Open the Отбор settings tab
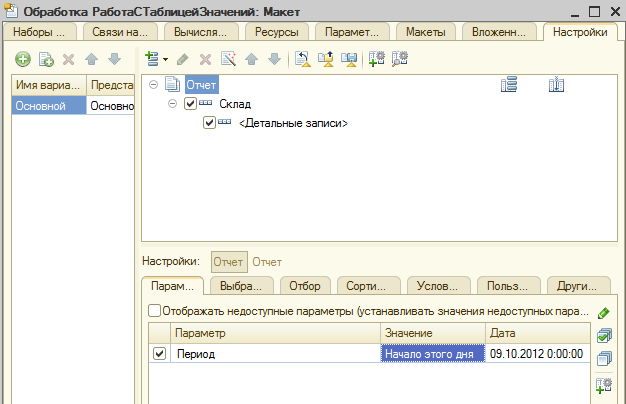626x404 pixels. tap(305, 286)
